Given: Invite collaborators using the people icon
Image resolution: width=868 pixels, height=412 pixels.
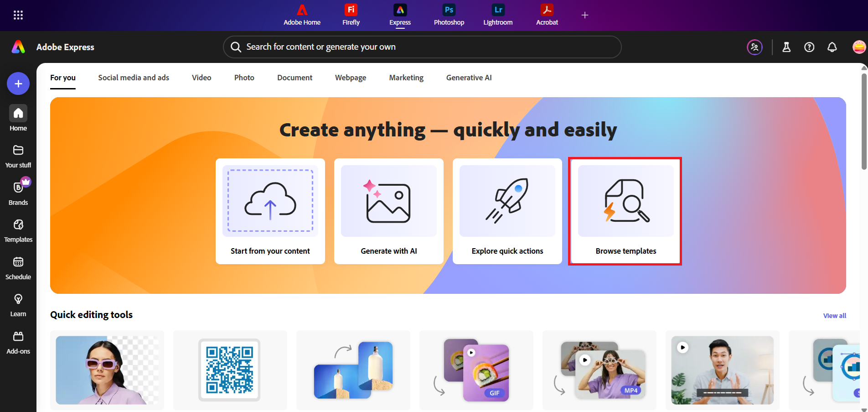Looking at the screenshot, I should pyautogui.click(x=754, y=47).
